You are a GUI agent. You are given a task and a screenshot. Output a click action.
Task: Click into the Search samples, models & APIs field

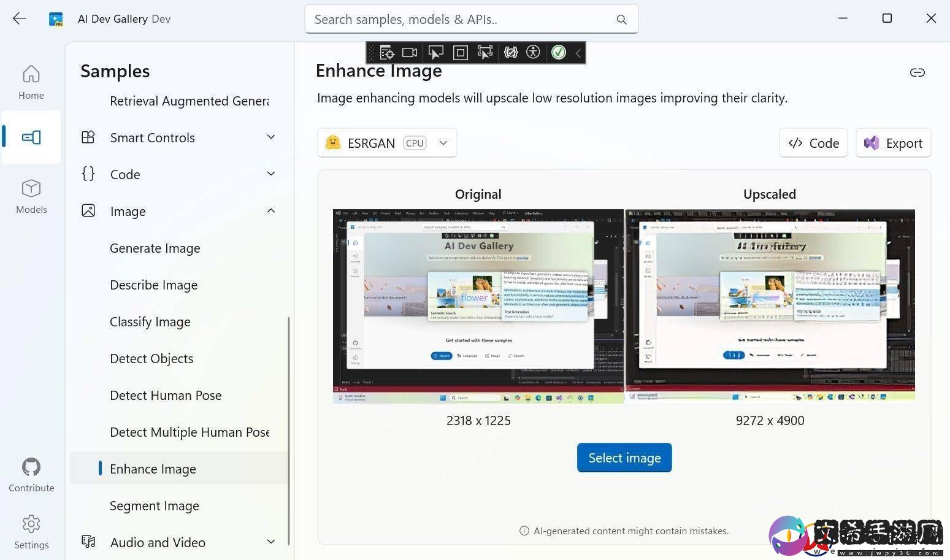[x=471, y=19]
